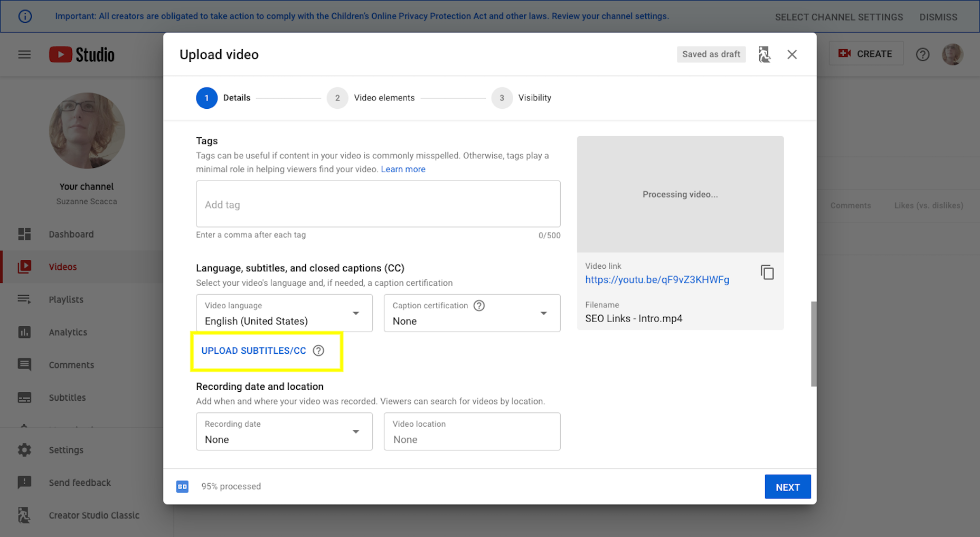Open the Settings gear icon

[x=24, y=450]
